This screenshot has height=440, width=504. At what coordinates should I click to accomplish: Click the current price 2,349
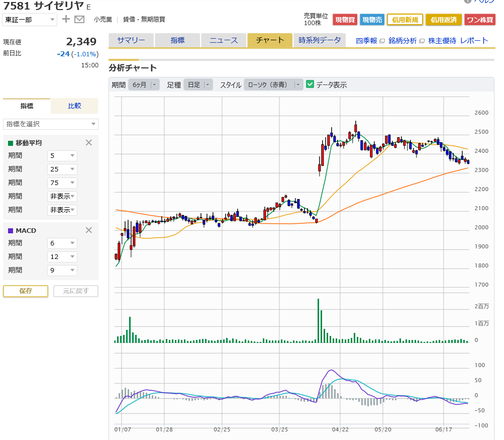coord(81,42)
